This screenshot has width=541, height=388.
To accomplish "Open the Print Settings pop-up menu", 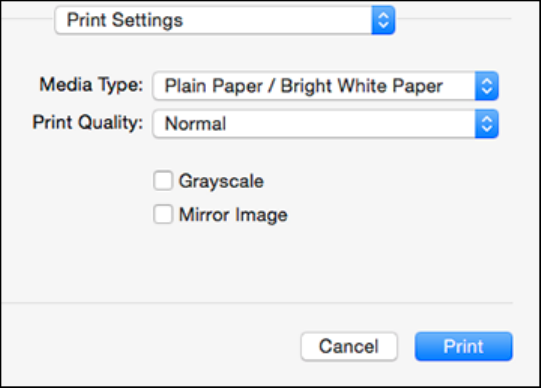I will pos(225,20).
